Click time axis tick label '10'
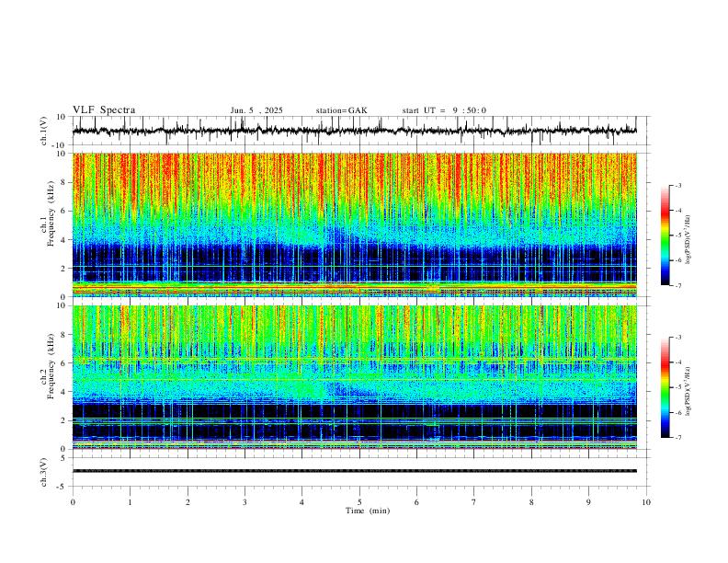This screenshot has height=563, width=728. [x=646, y=502]
